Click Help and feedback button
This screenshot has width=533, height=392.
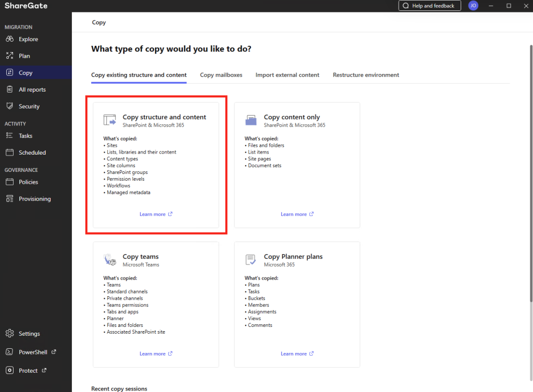tap(429, 6)
